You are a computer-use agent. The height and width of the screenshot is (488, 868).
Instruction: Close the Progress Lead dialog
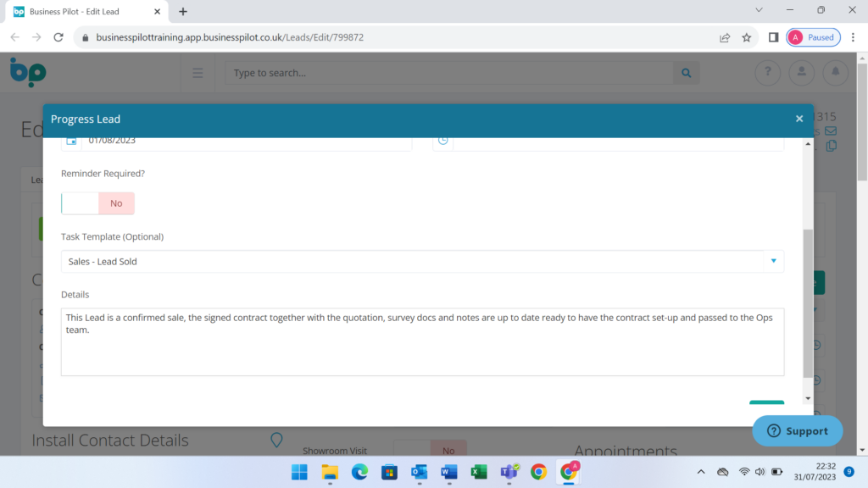pos(798,119)
